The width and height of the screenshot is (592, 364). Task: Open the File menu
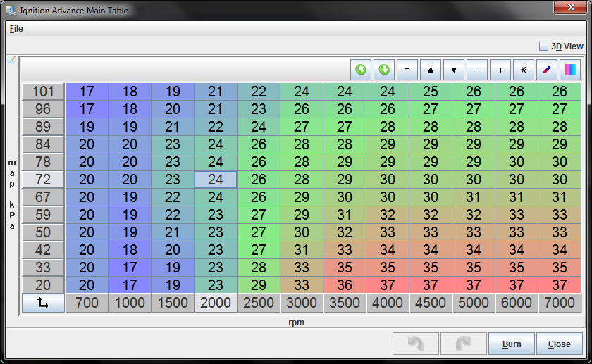pyautogui.click(x=16, y=29)
